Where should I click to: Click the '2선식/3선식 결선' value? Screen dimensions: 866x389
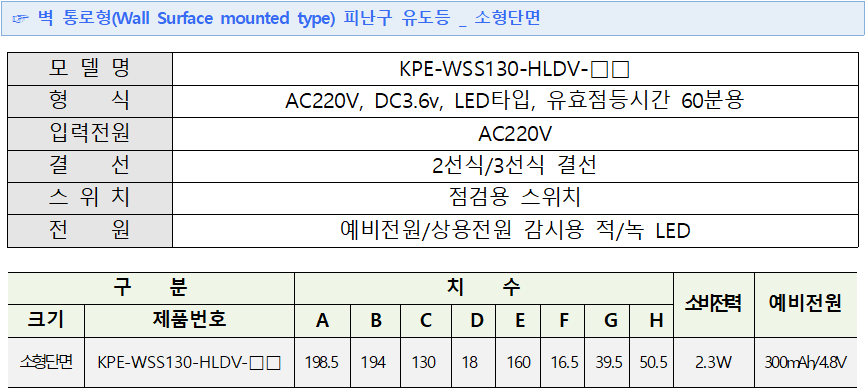click(515, 166)
